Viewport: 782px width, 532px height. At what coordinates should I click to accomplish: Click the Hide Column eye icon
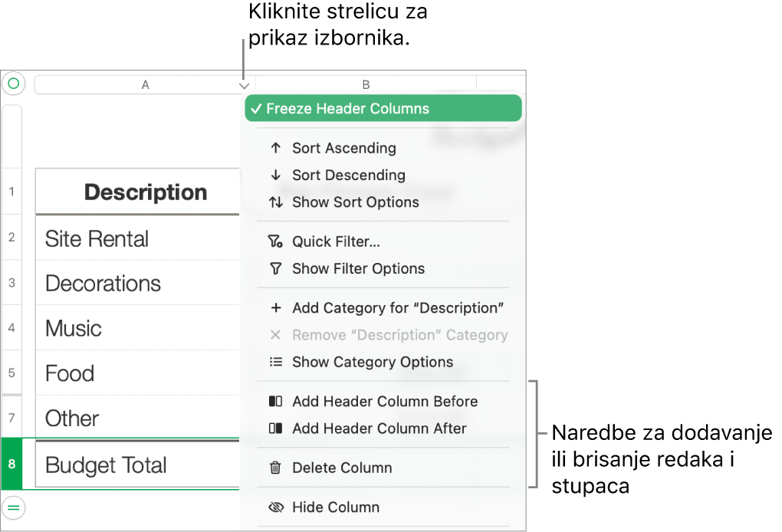276,507
